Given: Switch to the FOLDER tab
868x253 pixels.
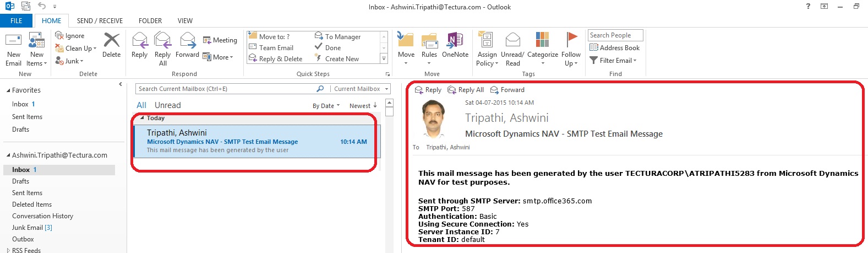Looking at the screenshot, I should point(150,21).
